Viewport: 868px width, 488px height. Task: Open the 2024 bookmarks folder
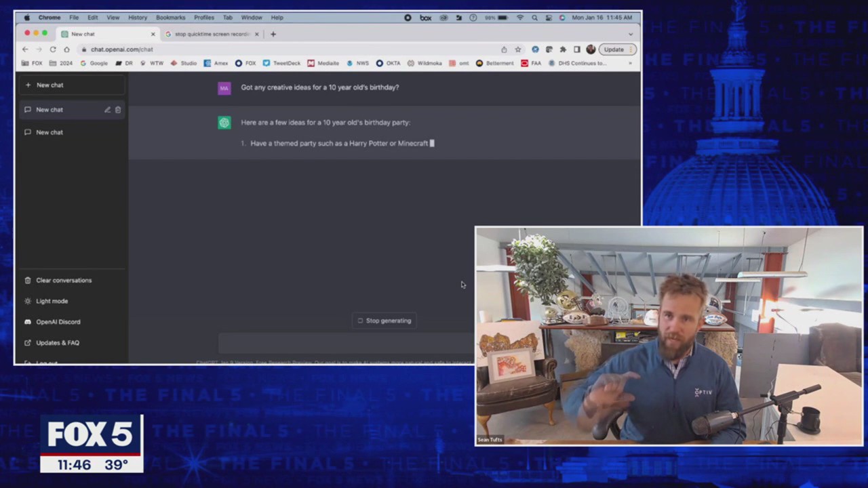pyautogui.click(x=61, y=63)
